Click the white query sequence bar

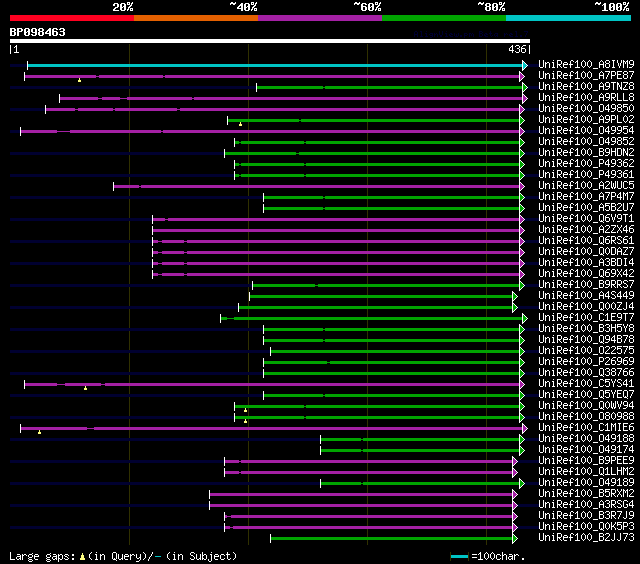click(x=268, y=41)
